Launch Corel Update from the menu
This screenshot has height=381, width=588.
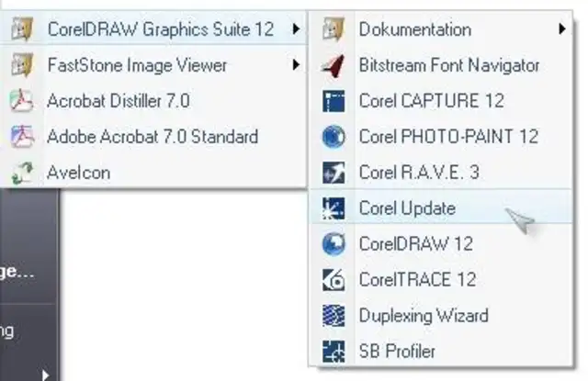coord(407,208)
